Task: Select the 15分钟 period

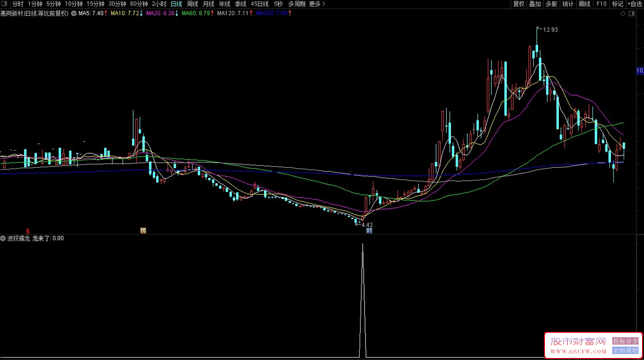Action: click(x=95, y=4)
